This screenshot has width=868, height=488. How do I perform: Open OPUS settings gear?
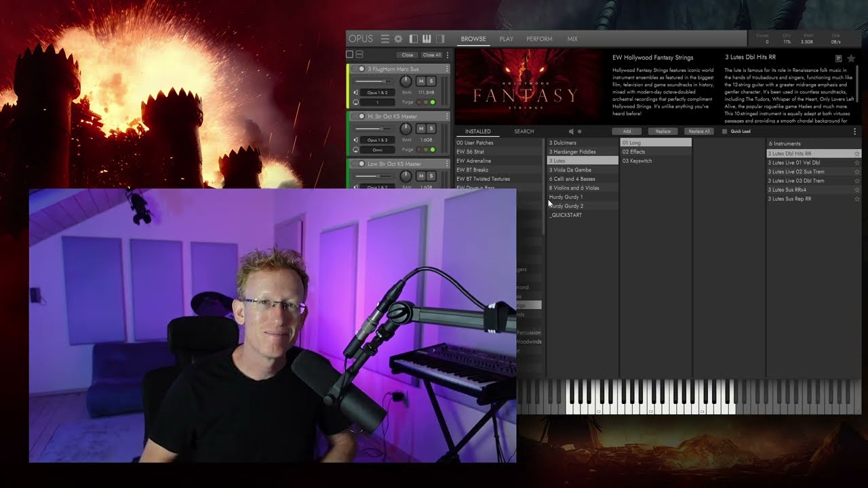point(398,39)
